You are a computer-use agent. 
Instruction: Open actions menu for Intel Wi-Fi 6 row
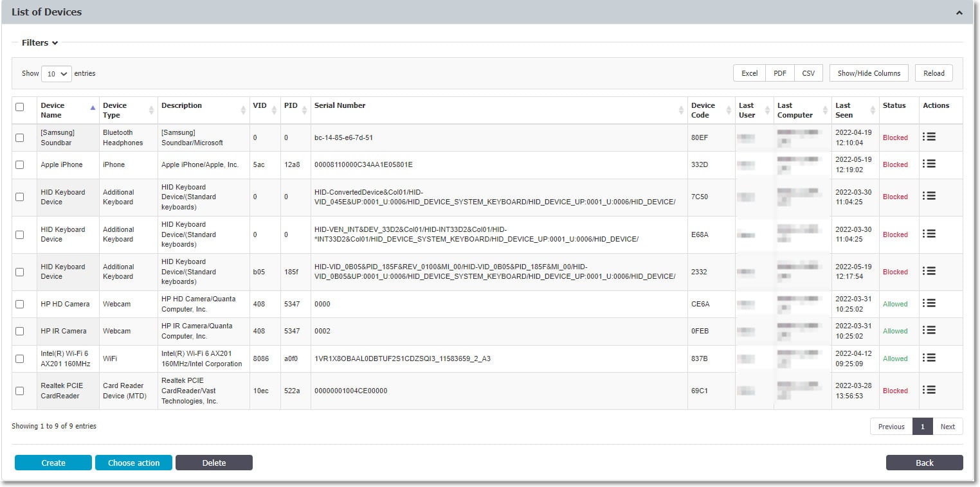coord(929,358)
